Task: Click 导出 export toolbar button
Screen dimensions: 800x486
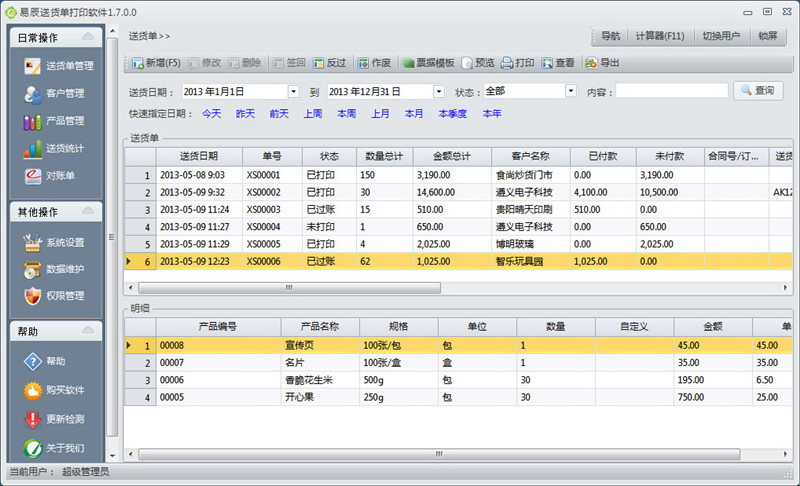Action: tap(602, 62)
